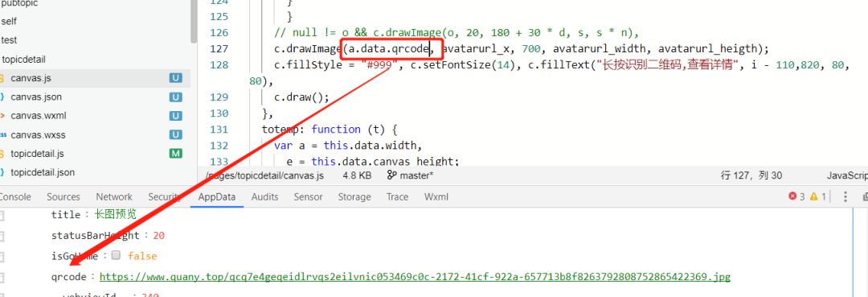The height and width of the screenshot is (297, 868).
Task: Click the JavaScript language mode indicator
Action: click(x=847, y=175)
